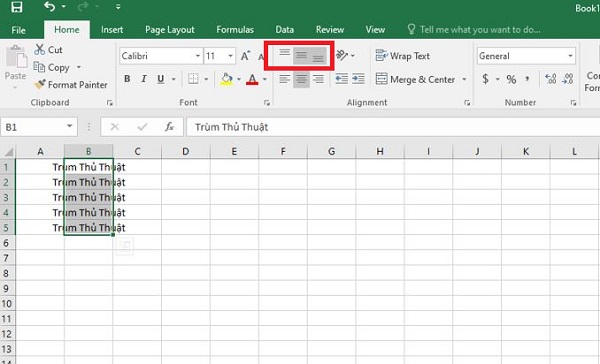Activate the Format Painter brush
This screenshot has height=364, width=600.
pos(71,85)
